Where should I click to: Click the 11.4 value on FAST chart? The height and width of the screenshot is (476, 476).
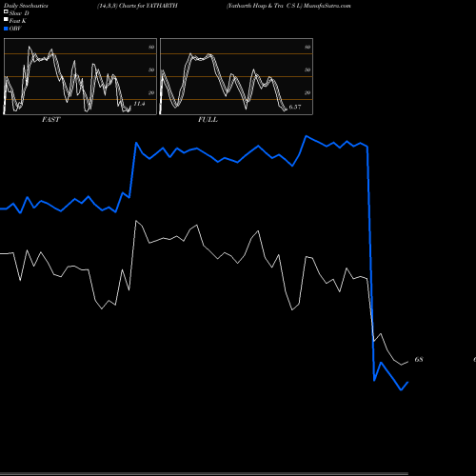tap(139, 104)
